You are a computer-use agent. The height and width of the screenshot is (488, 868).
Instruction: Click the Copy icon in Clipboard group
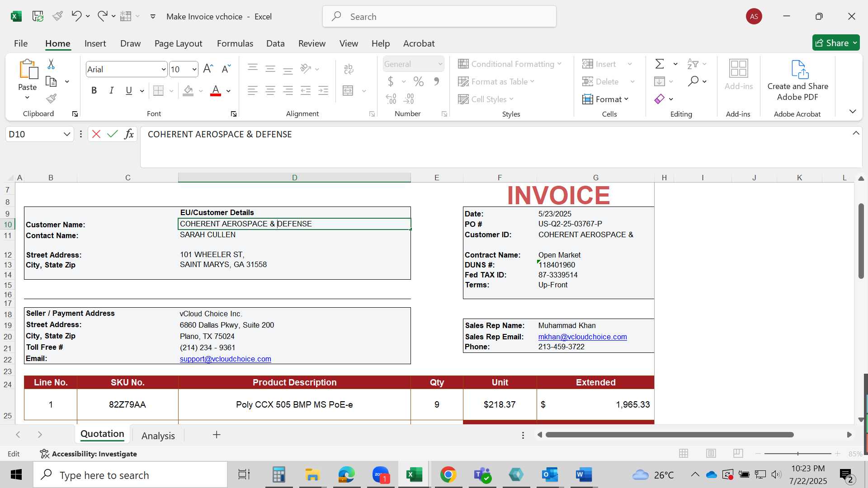click(x=51, y=82)
